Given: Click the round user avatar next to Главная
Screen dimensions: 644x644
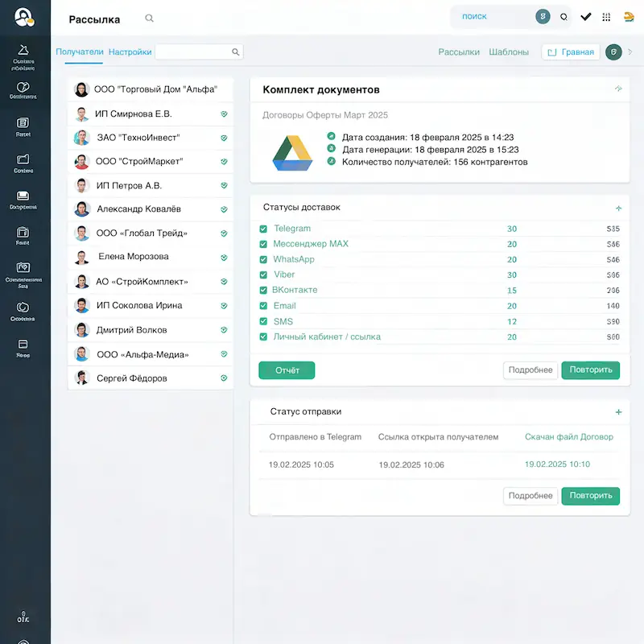Looking at the screenshot, I should (x=613, y=52).
